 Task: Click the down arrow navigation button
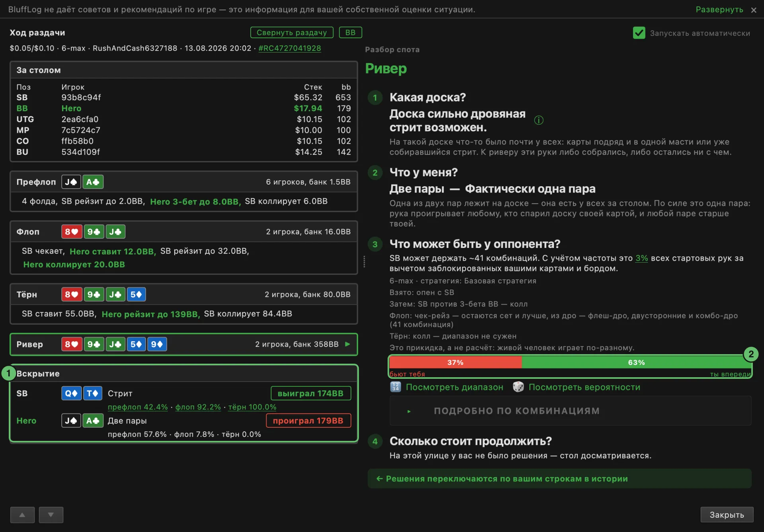[x=51, y=514]
